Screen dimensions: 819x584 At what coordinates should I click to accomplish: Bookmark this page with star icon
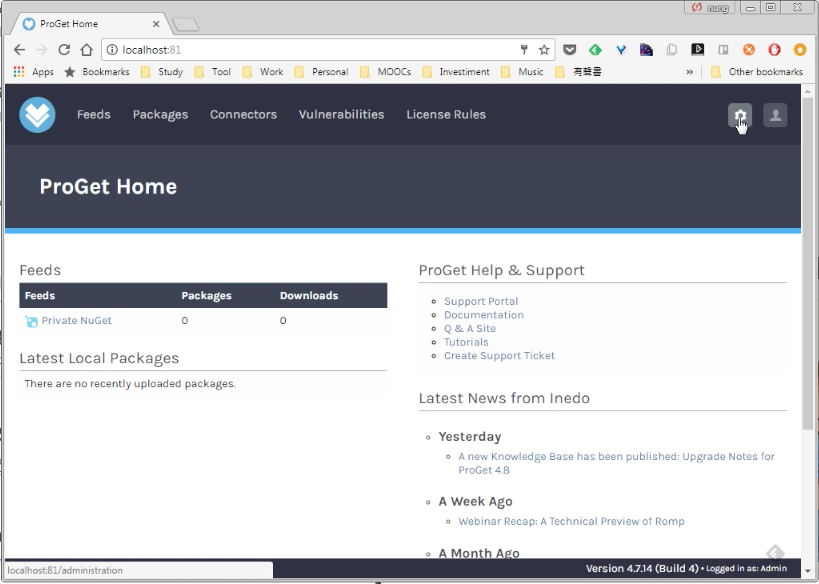(x=544, y=50)
